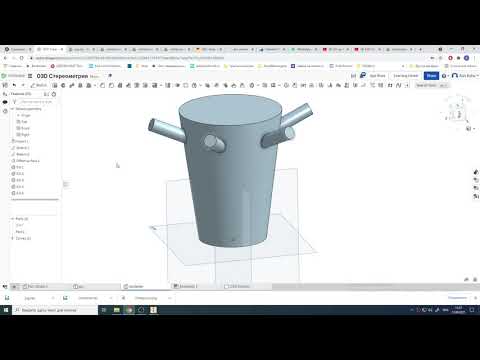Click the Task View icon on the taskbar
The width and height of the screenshot is (480, 360).
click(104, 310)
